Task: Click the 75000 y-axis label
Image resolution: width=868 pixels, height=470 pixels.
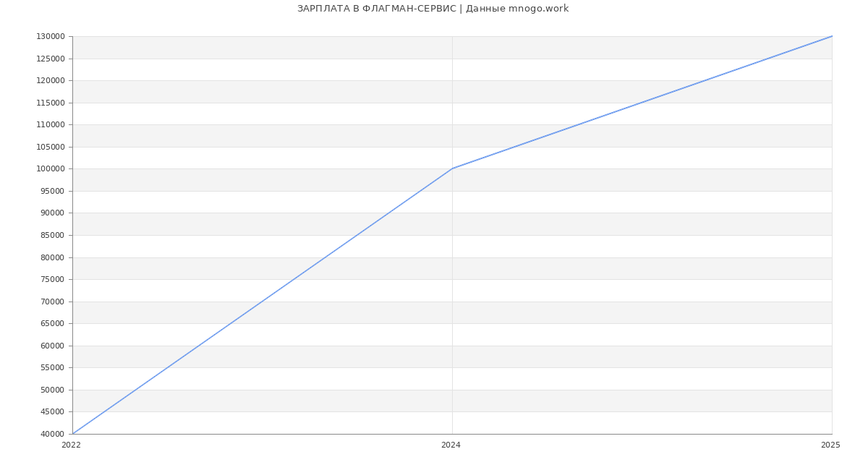Action: 53,280
